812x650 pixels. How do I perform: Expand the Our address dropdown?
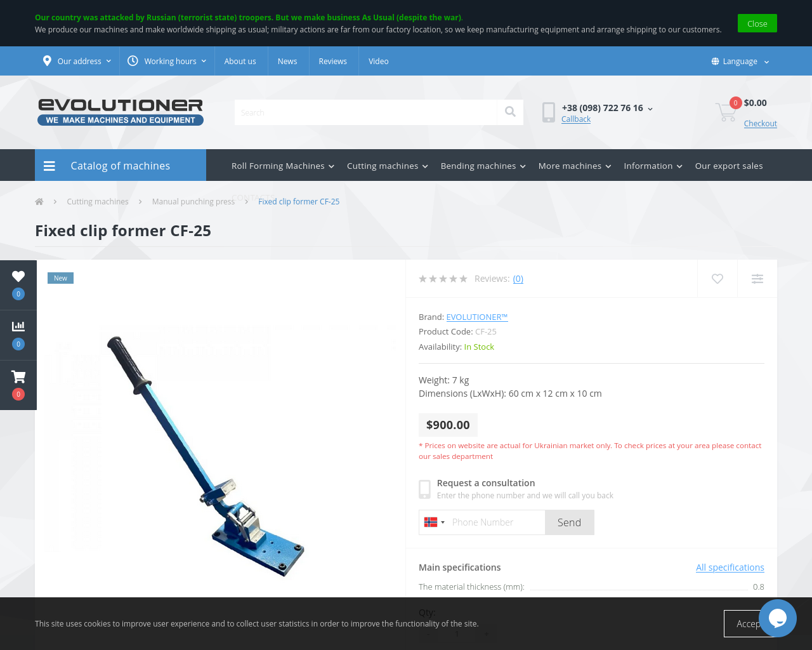tap(77, 61)
